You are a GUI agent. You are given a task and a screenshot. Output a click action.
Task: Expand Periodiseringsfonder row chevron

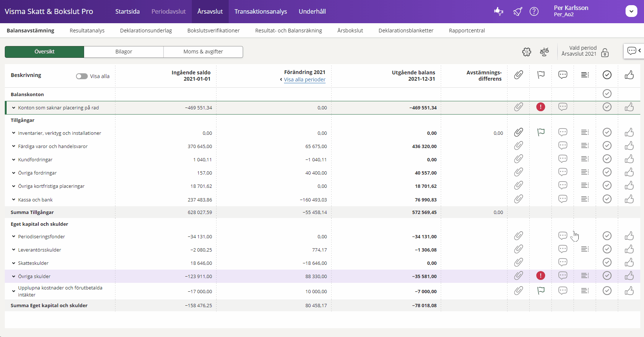pyautogui.click(x=14, y=236)
